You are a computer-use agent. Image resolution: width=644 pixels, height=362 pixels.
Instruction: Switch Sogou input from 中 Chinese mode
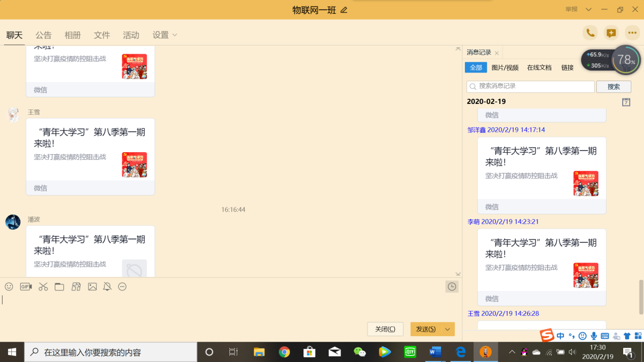tap(560, 336)
